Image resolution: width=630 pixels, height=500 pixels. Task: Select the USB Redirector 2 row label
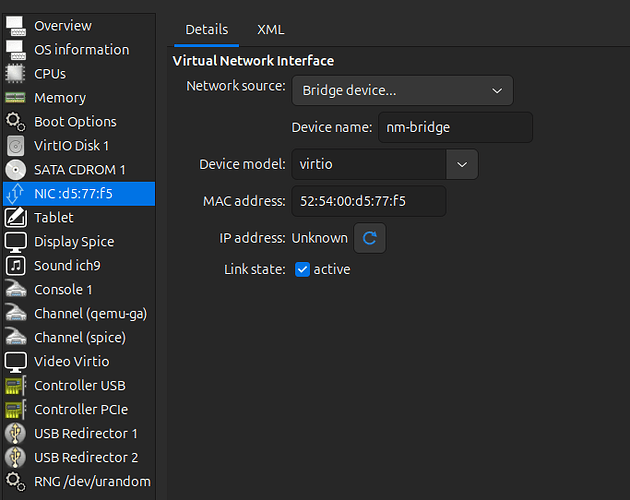coord(86,457)
